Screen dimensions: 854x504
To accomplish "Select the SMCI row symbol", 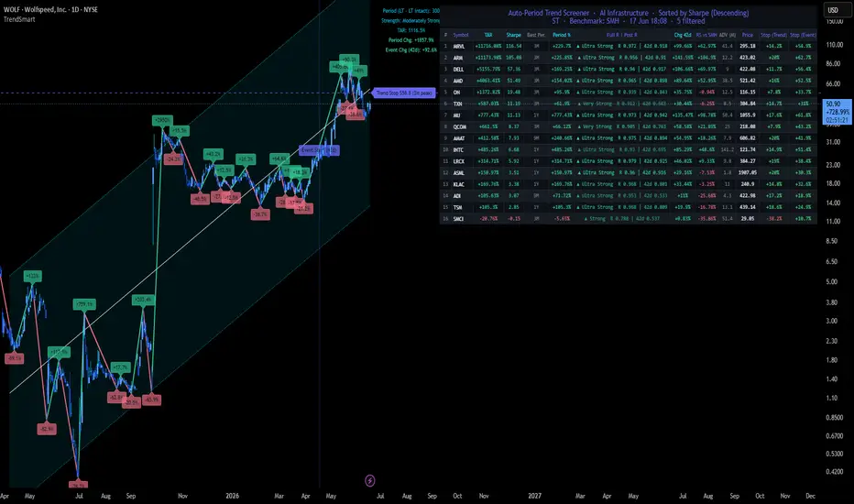I will tap(458, 219).
